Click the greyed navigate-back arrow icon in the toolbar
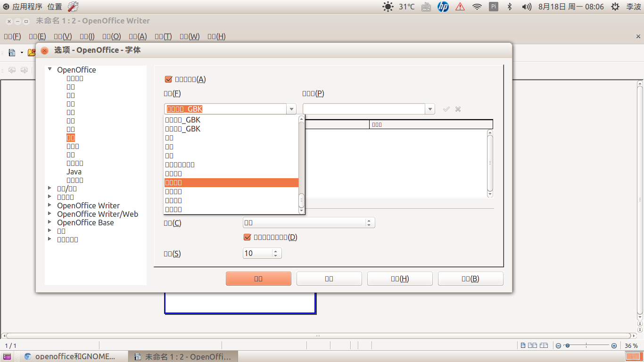The height and width of the screenshot is (362, 644). (12, 70)
